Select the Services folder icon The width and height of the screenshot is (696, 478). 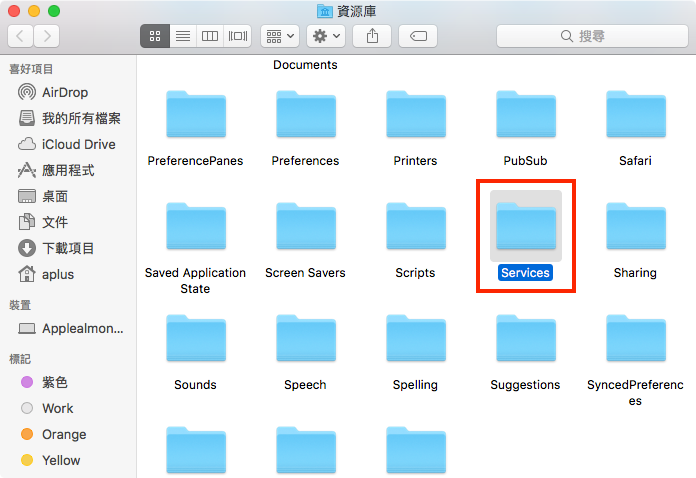tap(526, 226)
